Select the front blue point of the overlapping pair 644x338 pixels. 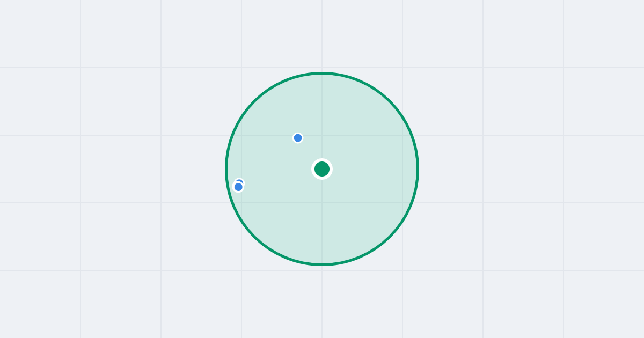238,187
